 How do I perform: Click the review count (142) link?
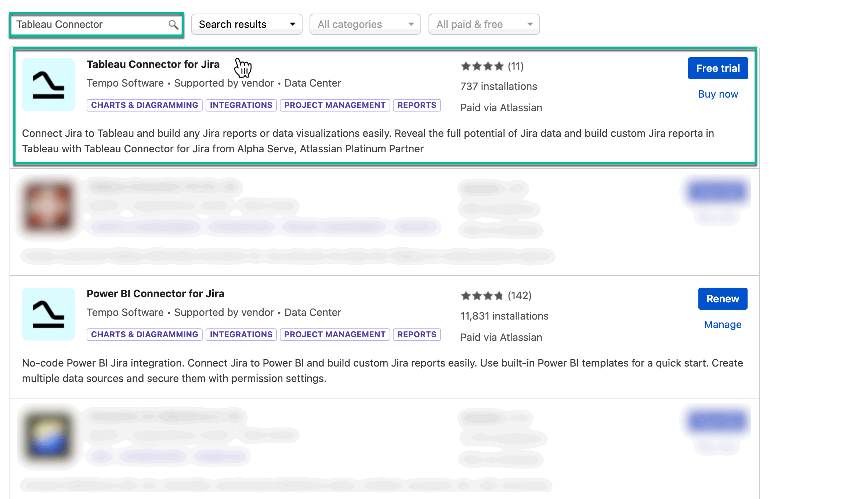(x=519, y=296)
